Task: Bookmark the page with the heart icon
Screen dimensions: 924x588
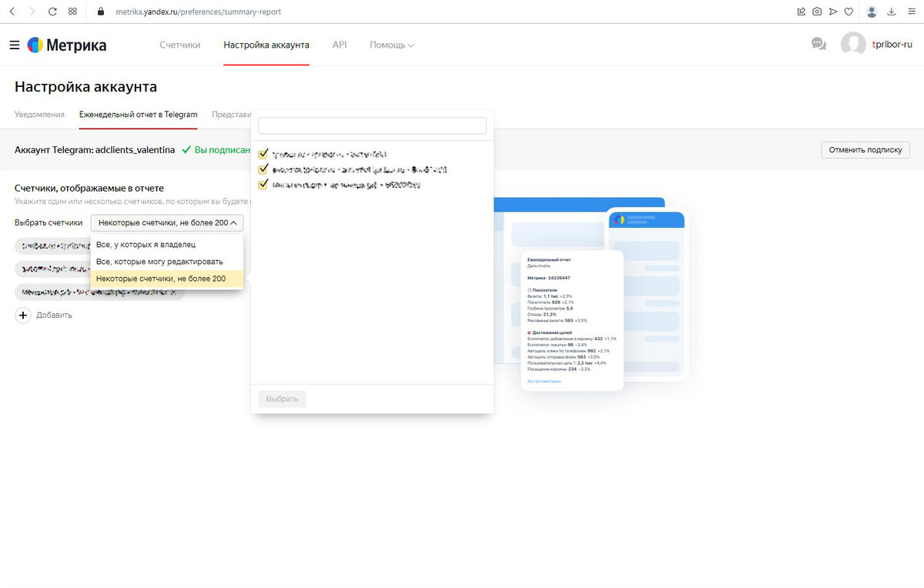Action: pos(848,12)
